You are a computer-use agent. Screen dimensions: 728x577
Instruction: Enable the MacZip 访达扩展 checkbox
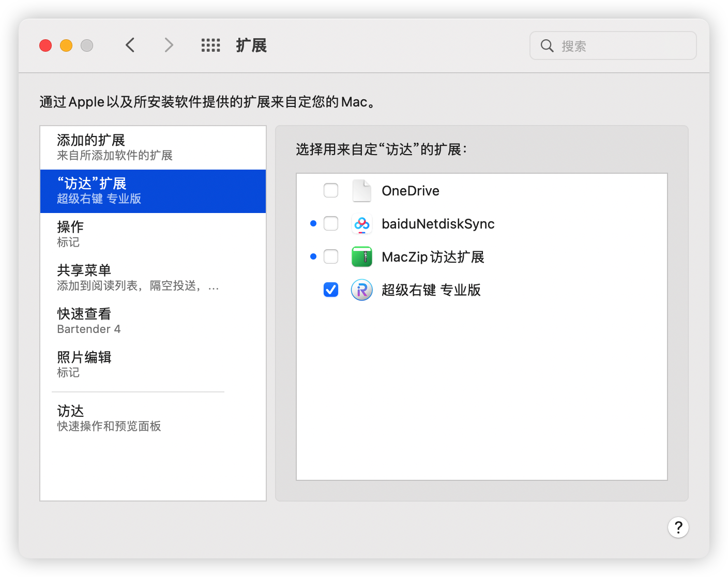coord(331,257)
